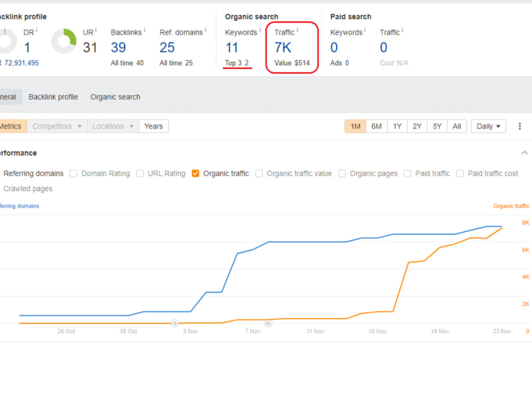Enable the Domain Rating checkbox

point(73,173)
